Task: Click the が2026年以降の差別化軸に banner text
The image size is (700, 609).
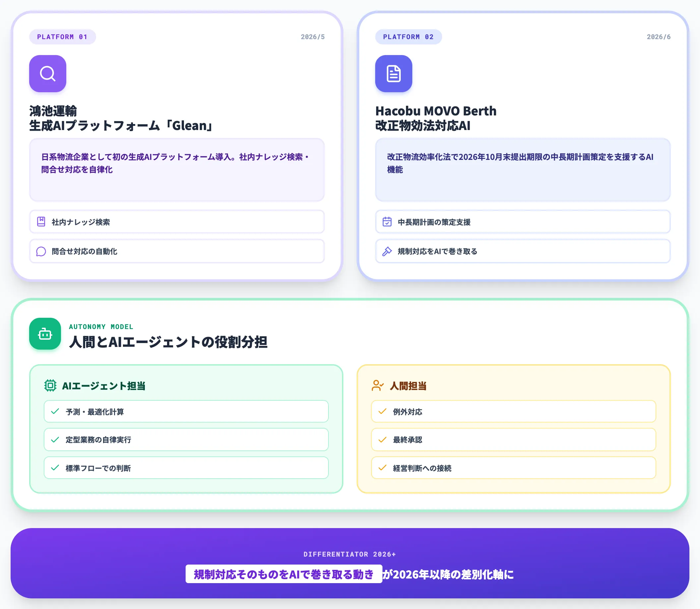Action: pos(448,574)
